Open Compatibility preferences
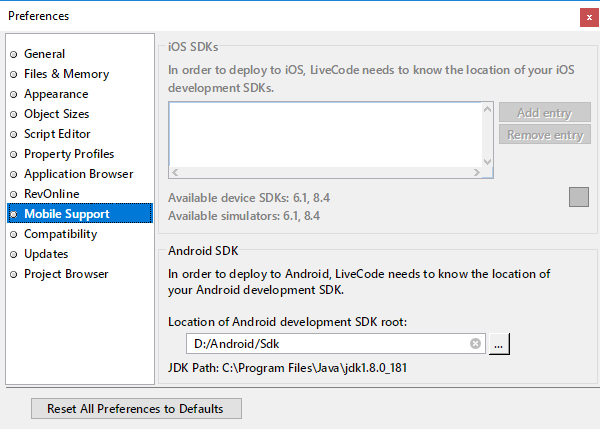Image resolution: width=600 pixels, height=429 pixels. click(60, 234)
